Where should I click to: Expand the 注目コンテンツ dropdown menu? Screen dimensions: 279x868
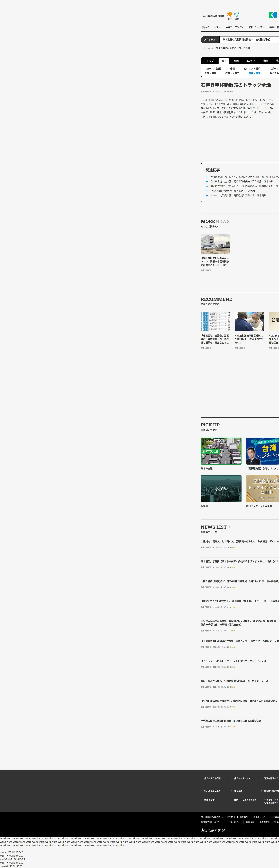coord(235,27)
